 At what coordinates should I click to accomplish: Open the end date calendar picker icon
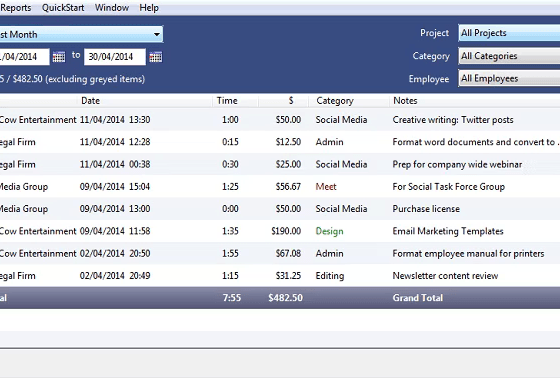click(x=156, y=57)
